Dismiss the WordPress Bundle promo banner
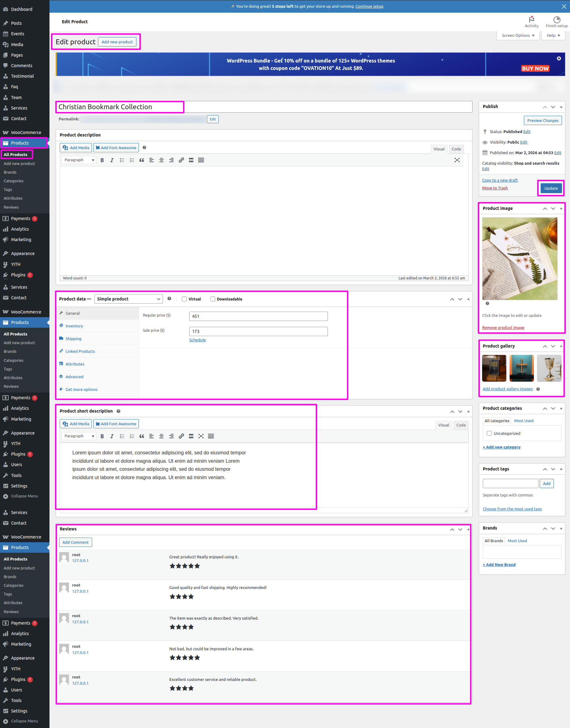 pos(559,58)
